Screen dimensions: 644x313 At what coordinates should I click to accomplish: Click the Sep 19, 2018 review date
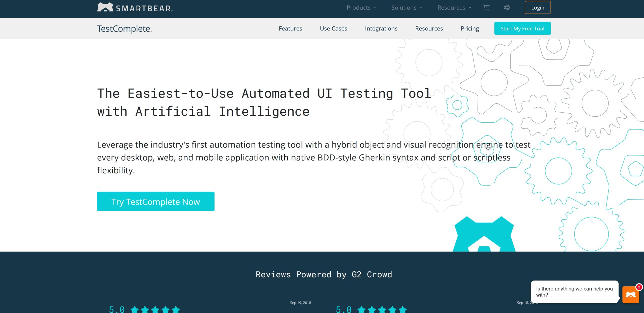(300, 303)
